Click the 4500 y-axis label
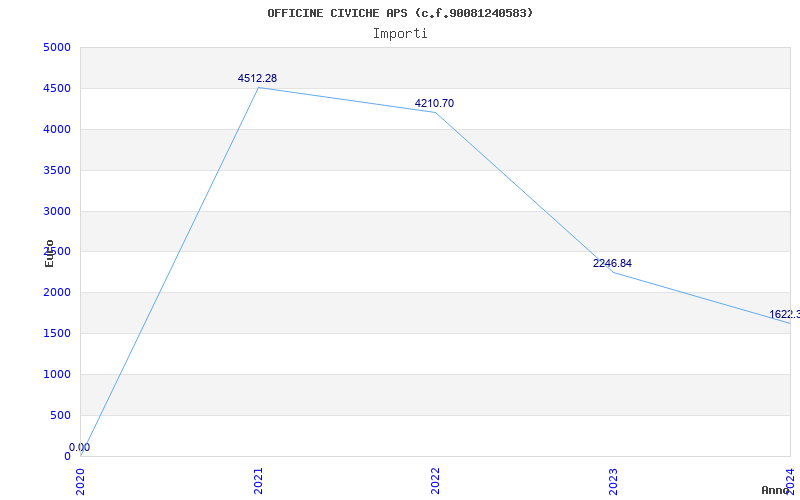The width and height of the screenshot is (800, 500). pyautogui.click(x=57, y=89)
